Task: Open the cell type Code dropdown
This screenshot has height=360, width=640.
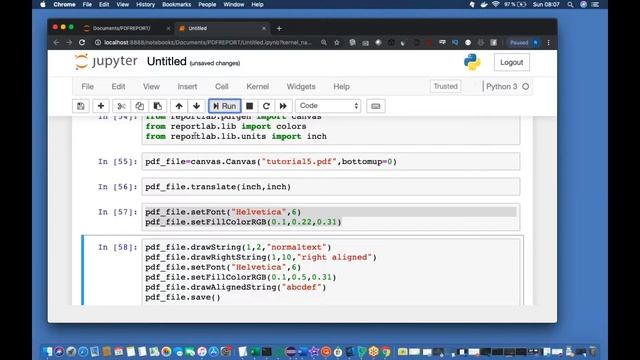Action: point(328,106)
